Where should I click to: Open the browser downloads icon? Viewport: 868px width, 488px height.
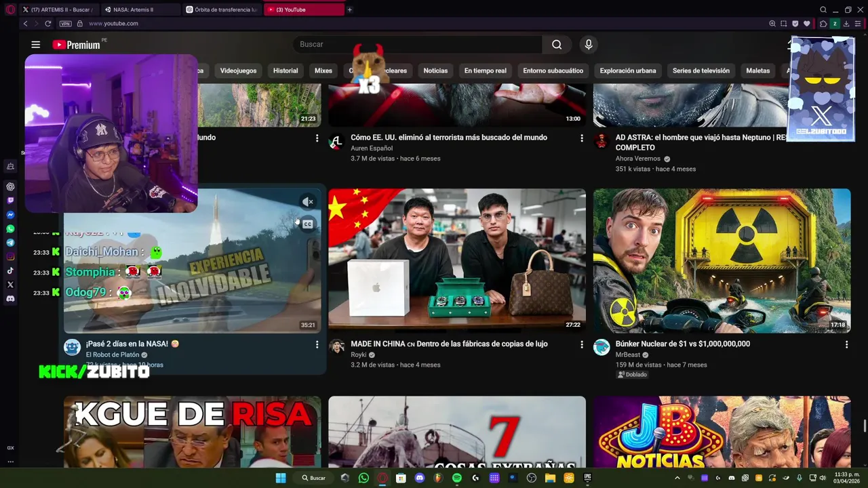coord(846,24)
